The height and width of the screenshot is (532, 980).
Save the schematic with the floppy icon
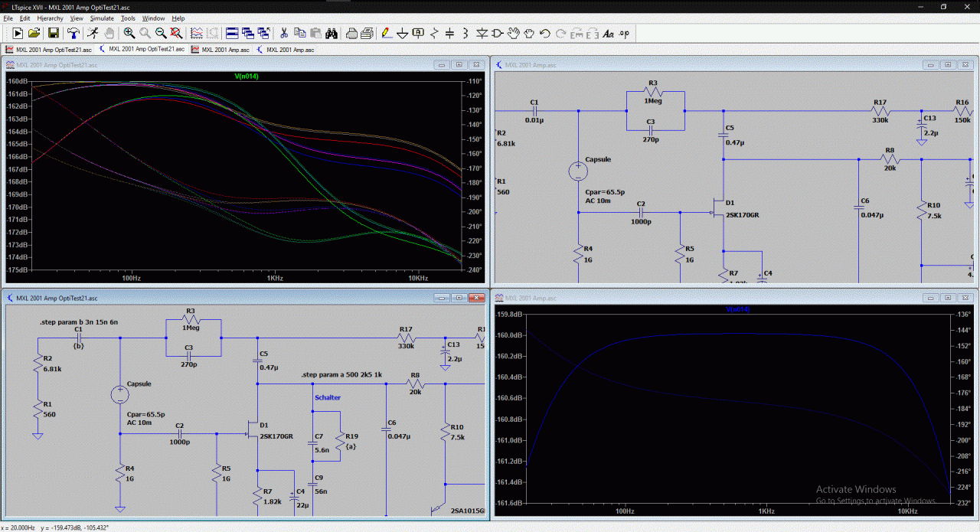[x=54, y=33]
